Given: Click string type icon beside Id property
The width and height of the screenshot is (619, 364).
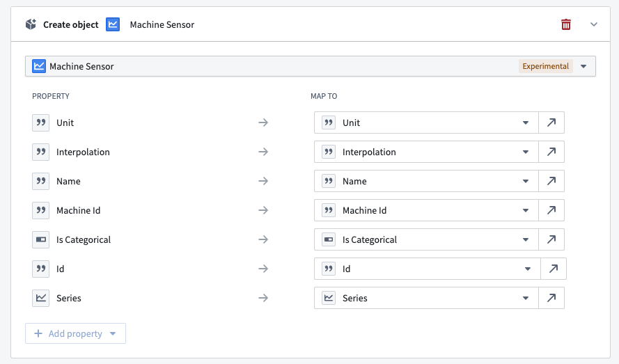Looking at the screenshot, I should pos(40,269).
